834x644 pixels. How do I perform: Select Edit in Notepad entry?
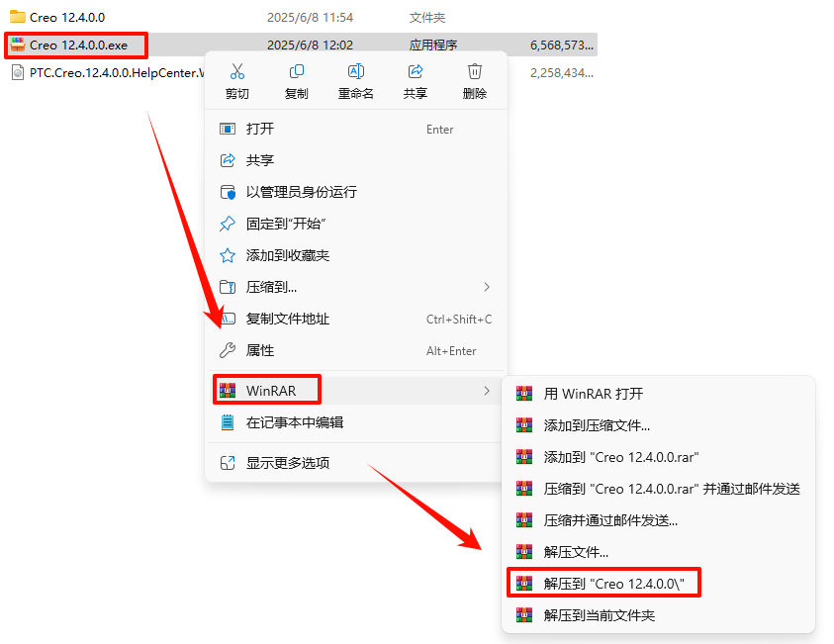click(x=356, y=422)
